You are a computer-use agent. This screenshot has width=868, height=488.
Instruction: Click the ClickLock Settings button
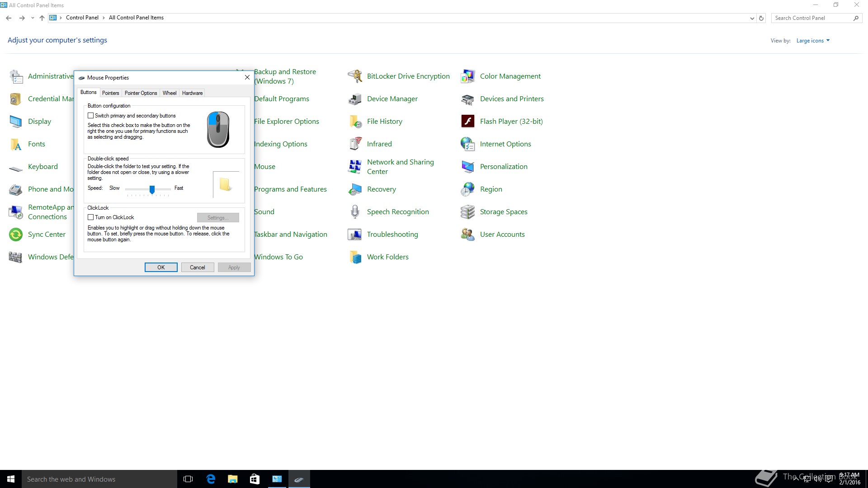(x=218, y=218)
